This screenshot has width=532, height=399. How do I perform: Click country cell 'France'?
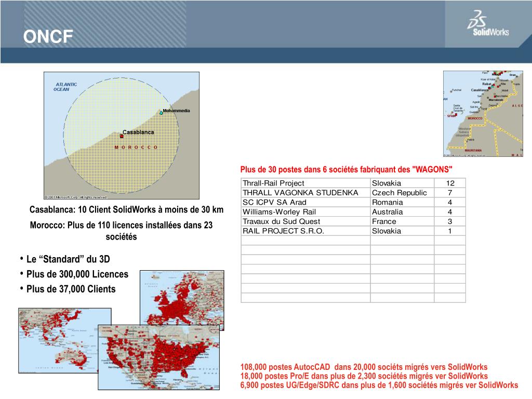pyautogui.click(x=403, y=221)
